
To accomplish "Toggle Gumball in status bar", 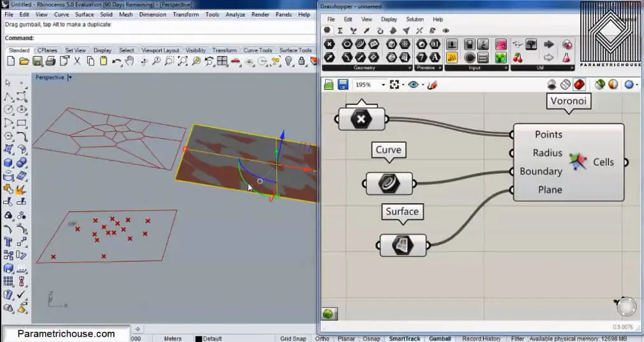I will [440, 339].
